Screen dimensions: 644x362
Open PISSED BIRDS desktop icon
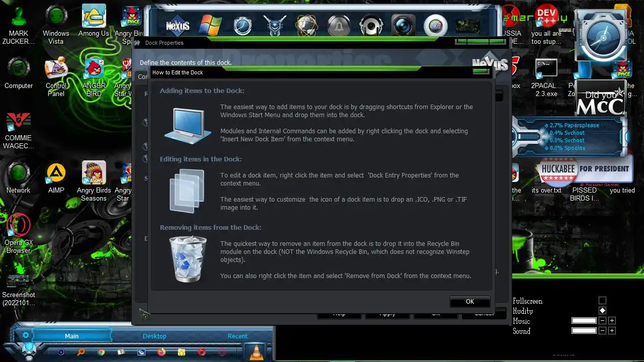(584, 194)
